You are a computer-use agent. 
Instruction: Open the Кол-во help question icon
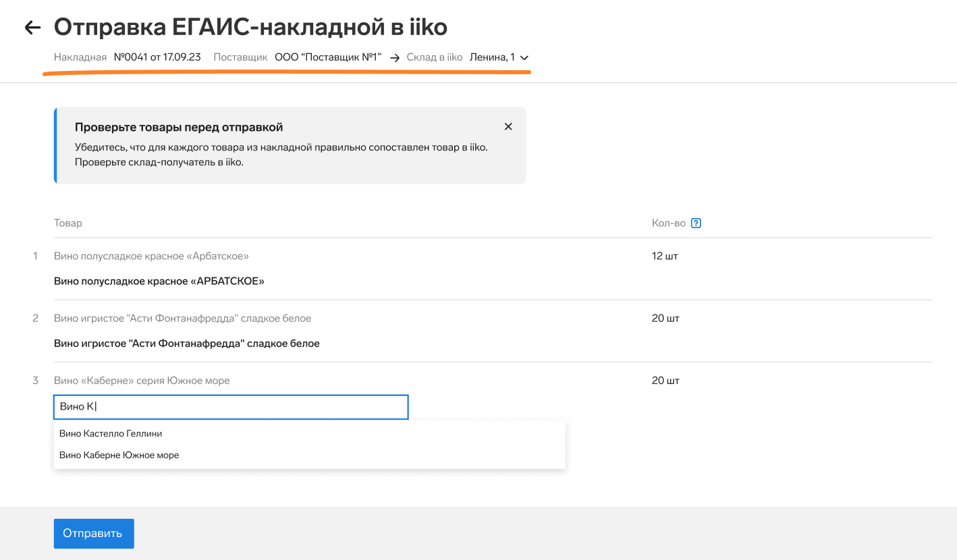pos(696,223)
